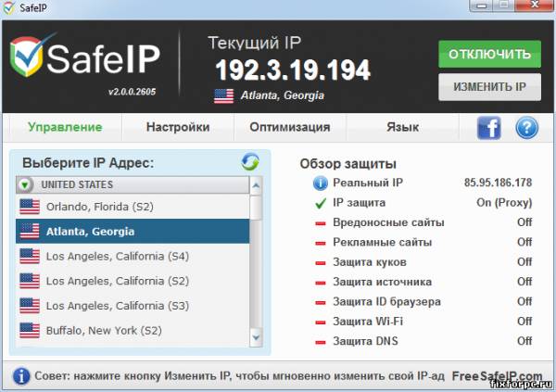The image size is (556, 392).
Task: Click the server list scroll up arrow
Action: click(x=256, y=185)
